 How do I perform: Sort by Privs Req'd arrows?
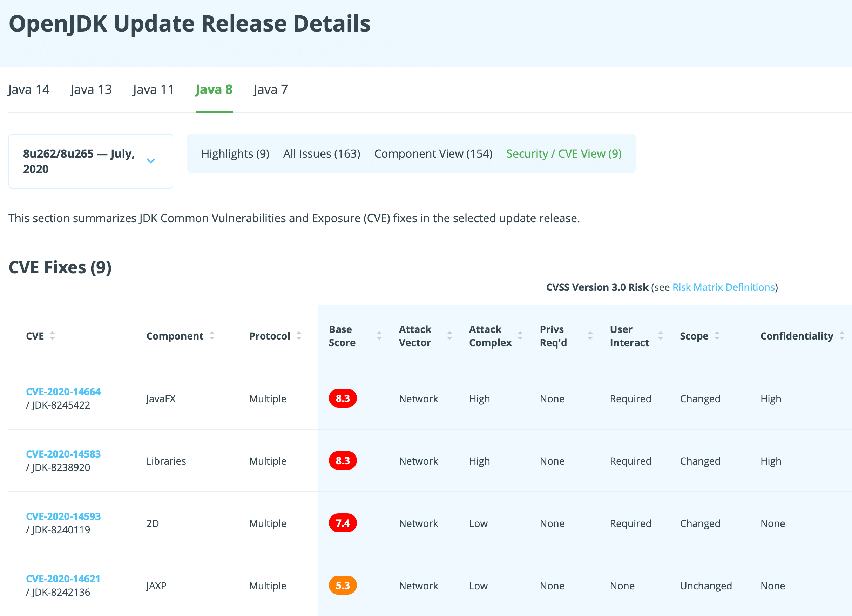590,336
